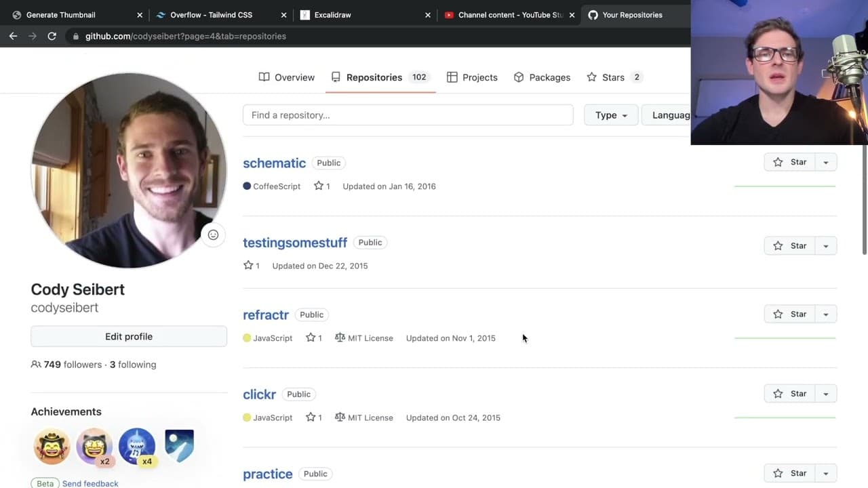Click the x2 achievement badge
This screenshot has width=868, height=488.
(94, 447)
